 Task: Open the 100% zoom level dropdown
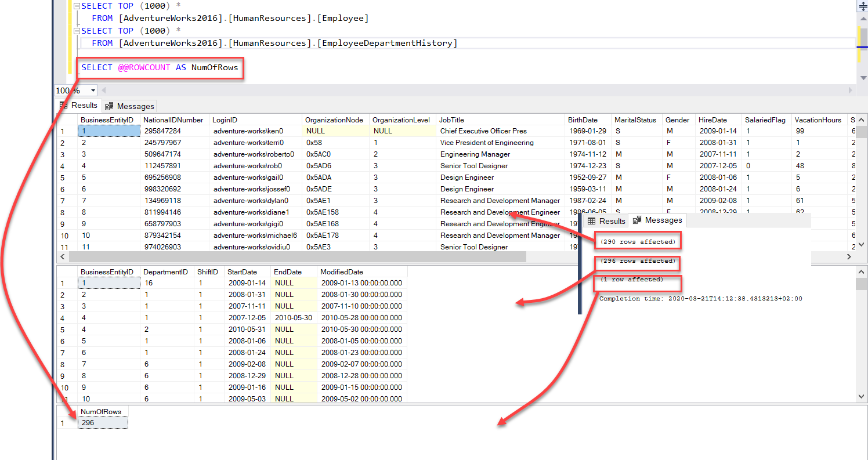coord(93,90)
